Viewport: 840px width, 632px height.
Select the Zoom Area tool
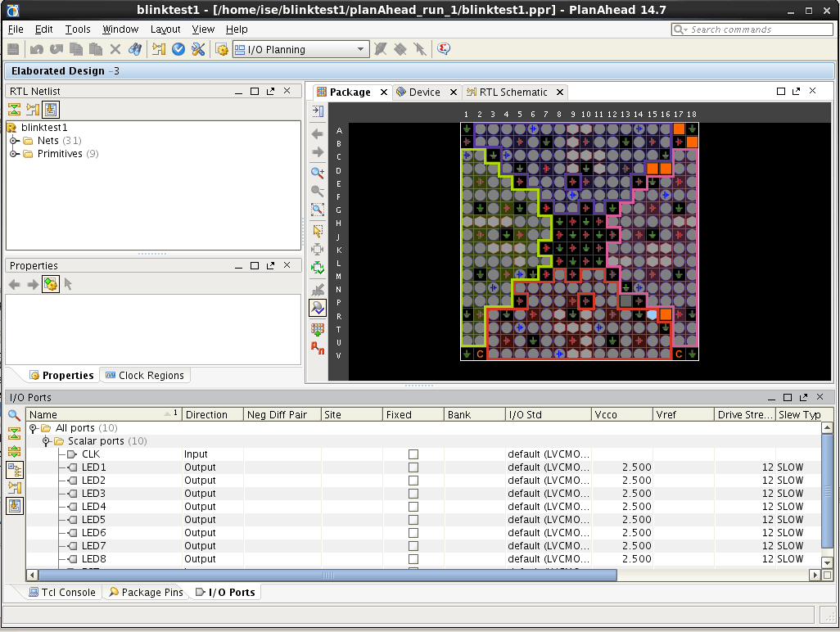point(318,210)
